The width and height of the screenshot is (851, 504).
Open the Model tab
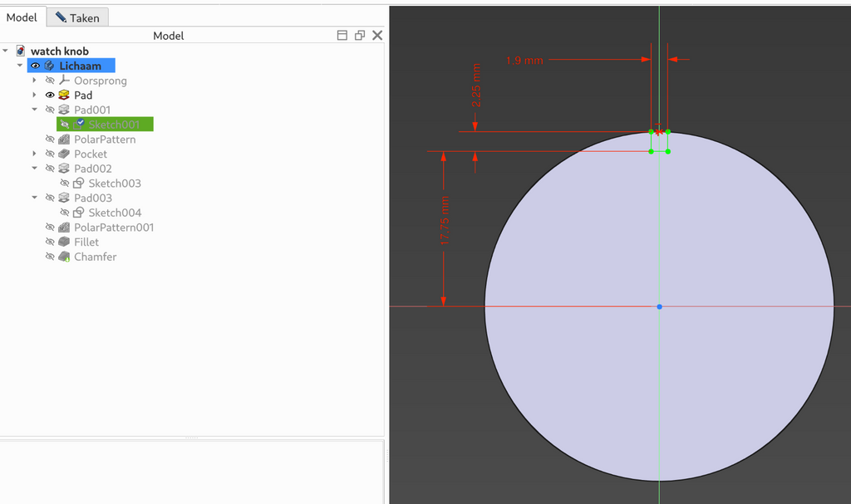(x=22, y=17)
